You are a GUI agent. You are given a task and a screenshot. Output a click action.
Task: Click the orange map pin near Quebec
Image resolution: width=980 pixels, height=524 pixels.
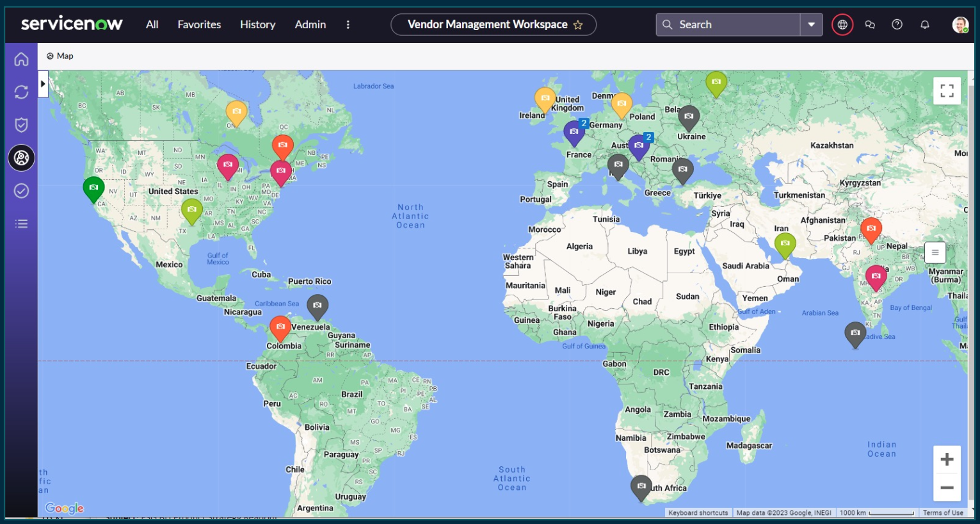coord(282,147)
